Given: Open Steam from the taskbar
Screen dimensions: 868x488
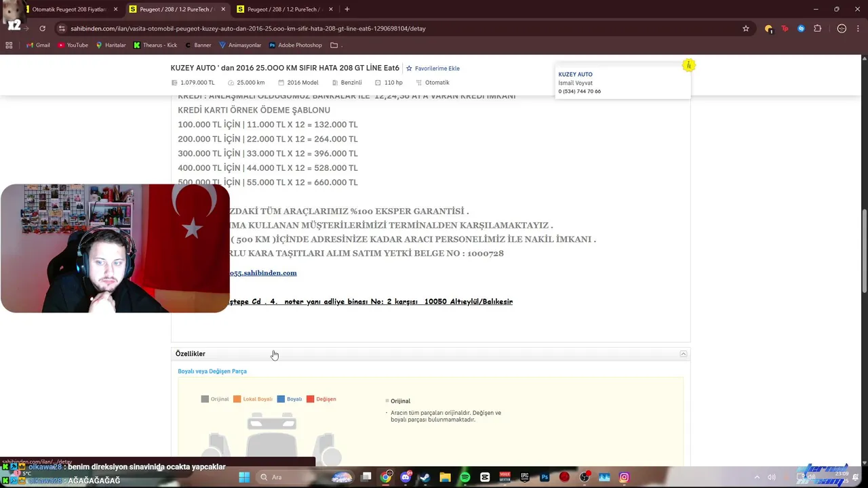Looking at the screenshot, I should coord(425,477).
